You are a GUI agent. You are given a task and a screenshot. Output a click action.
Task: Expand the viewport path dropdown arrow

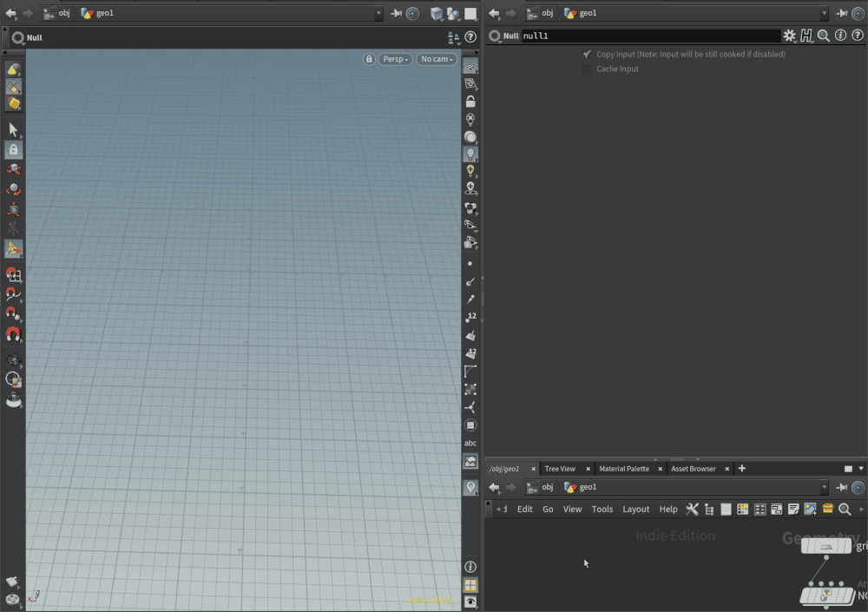[x=378, y=14]
